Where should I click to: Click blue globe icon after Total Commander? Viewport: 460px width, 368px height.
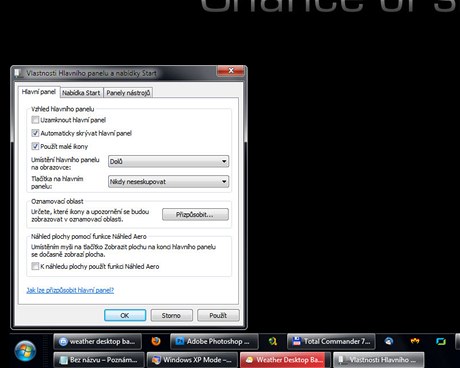389,341
